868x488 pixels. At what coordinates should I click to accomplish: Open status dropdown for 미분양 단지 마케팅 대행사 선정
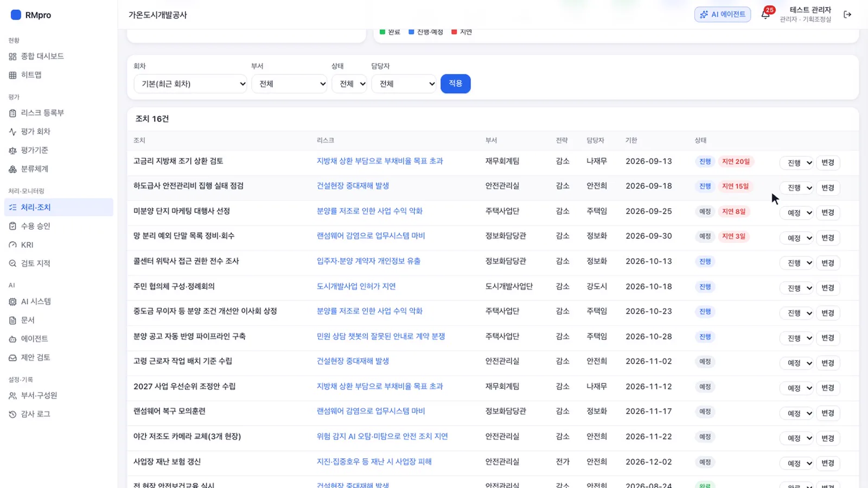796,213
